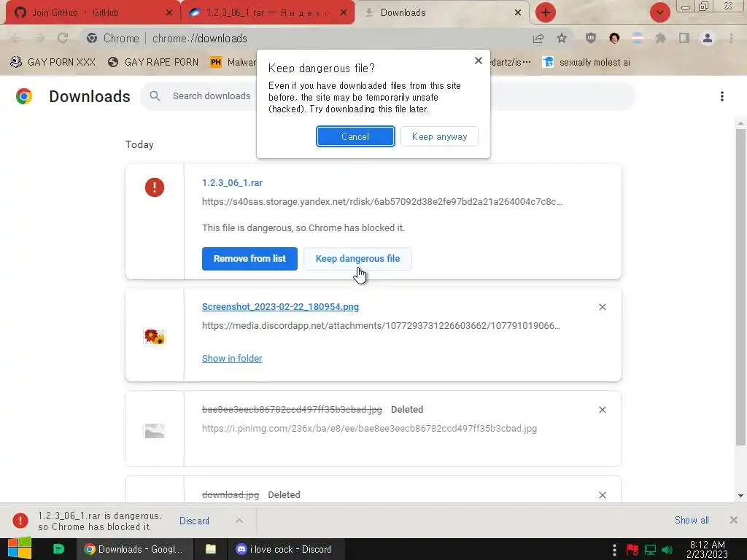747x560 pixels.
Task: Open the Malwar bookmark
Action: 233,62
